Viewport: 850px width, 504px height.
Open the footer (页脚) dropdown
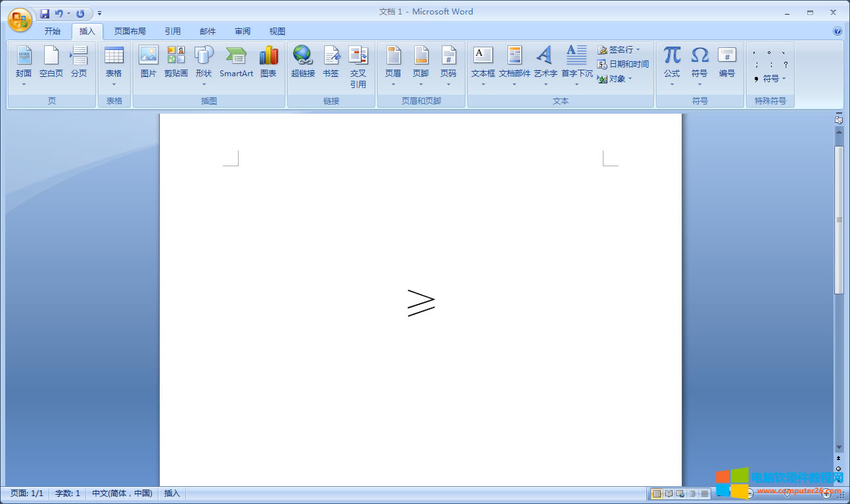tap(421, 66)
